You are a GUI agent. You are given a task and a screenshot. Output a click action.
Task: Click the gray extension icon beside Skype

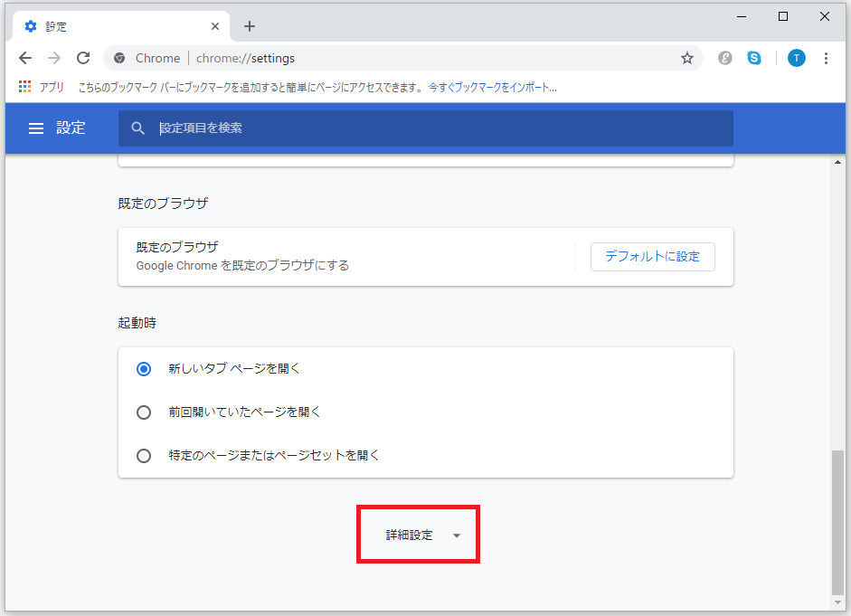point(725,58)
